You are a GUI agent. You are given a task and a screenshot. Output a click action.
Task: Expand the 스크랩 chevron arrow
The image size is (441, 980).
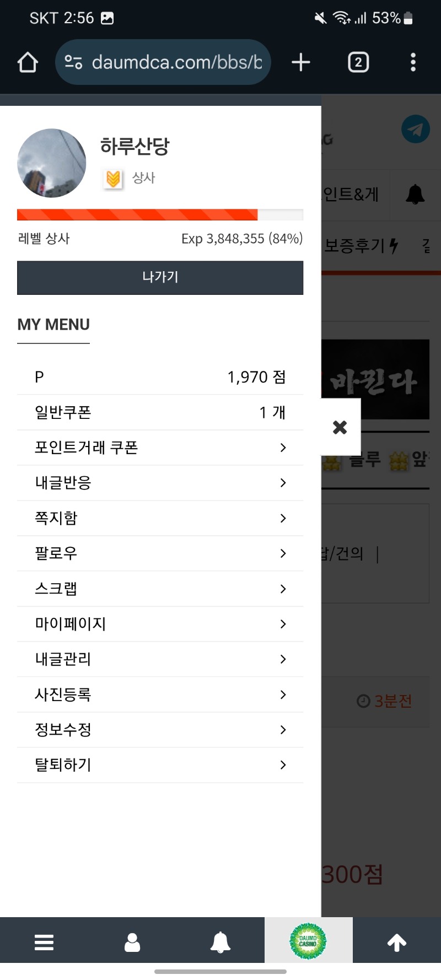[283, 589]
